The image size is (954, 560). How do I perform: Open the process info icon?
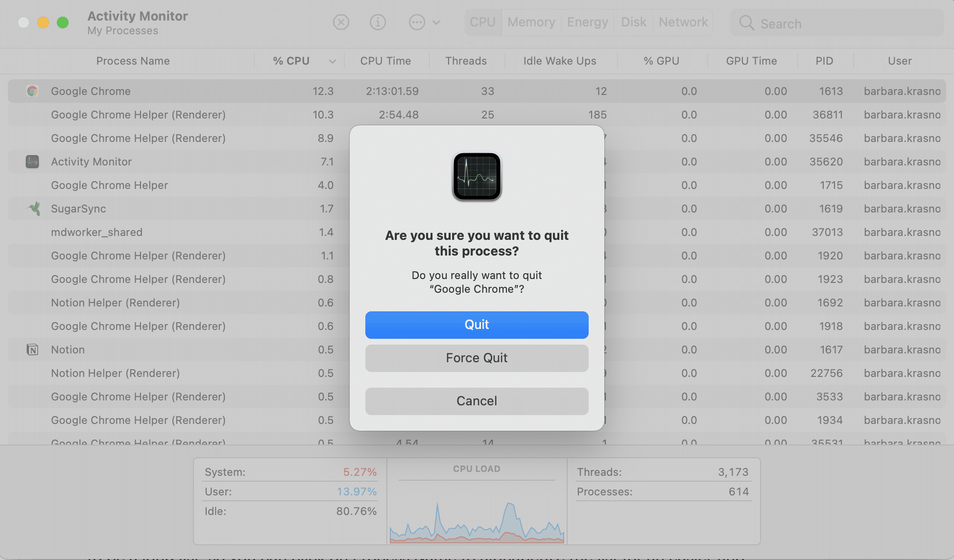(x=378, y=22)
